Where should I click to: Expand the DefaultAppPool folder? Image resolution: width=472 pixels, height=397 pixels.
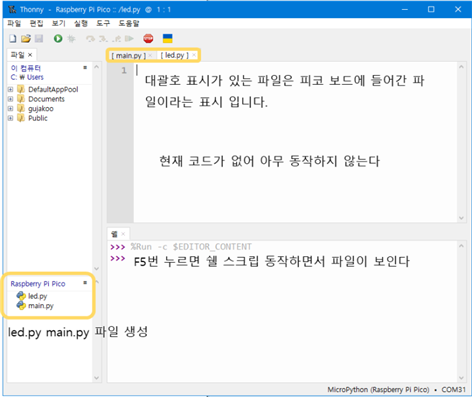coord(10,89)
